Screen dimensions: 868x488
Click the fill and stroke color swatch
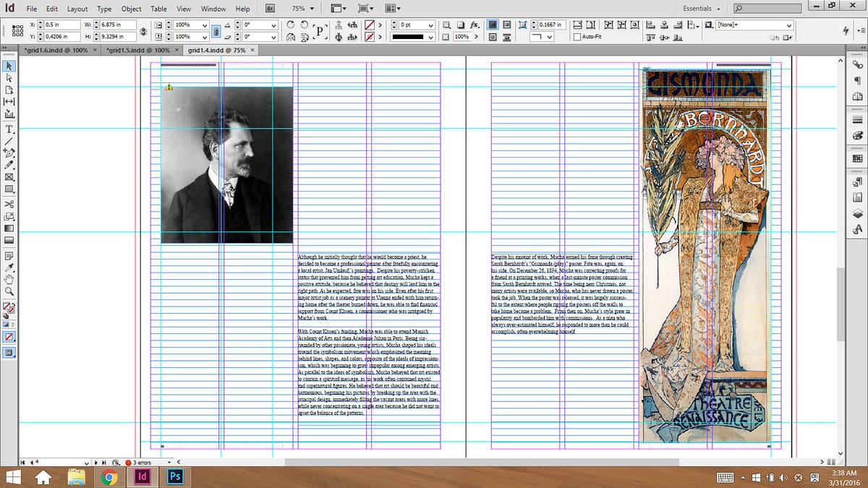10,309
